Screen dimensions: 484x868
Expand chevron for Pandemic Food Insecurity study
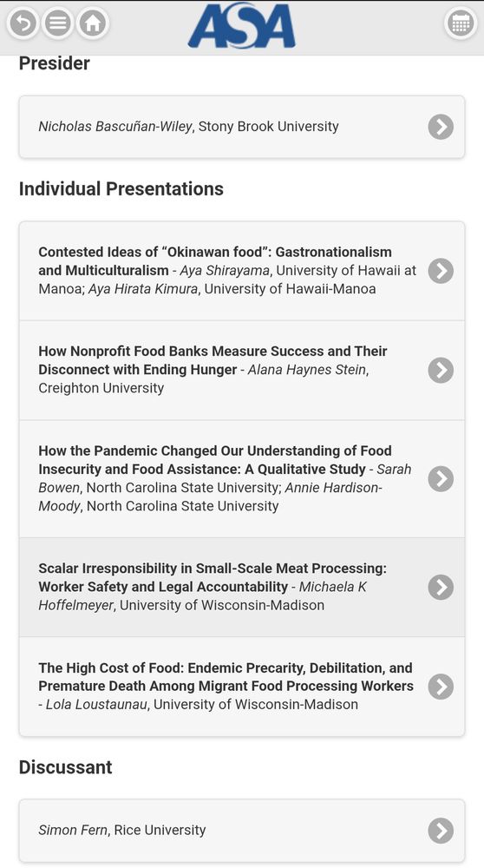click(441, 479)
